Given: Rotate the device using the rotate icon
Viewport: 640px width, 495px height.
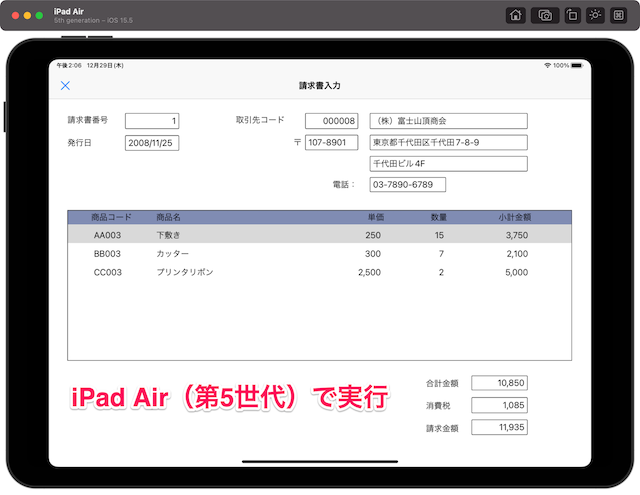Looking at the screenshot, I should [x=572, y=15].
